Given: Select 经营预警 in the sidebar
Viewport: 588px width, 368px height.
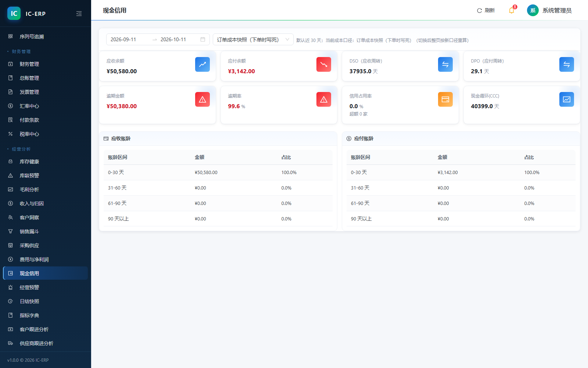Looking at the screenshot, I should coord(46,287).
